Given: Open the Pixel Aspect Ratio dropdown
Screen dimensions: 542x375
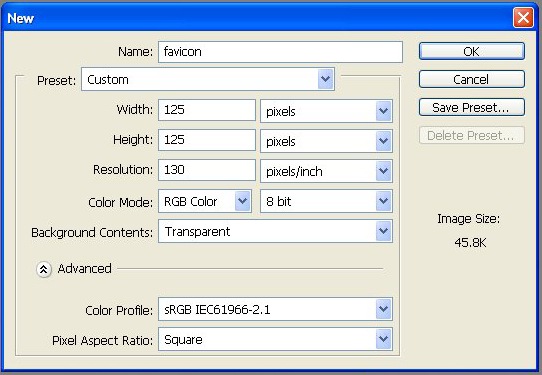Looking at the screenshot, I should click(x=275, y=339).
